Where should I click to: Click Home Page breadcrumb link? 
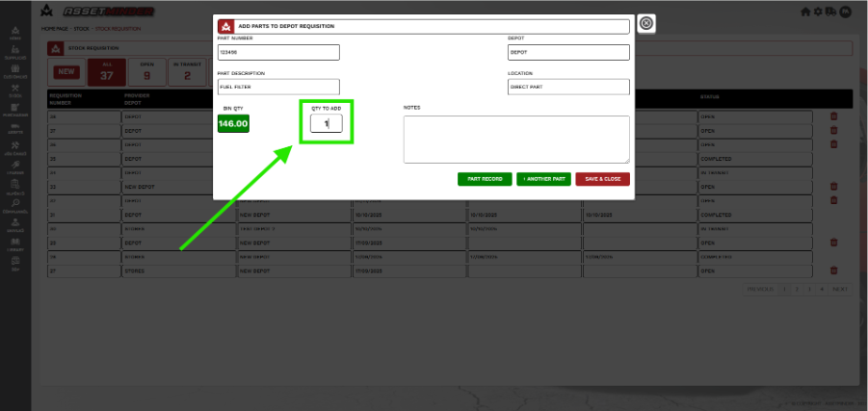[55, 28]
